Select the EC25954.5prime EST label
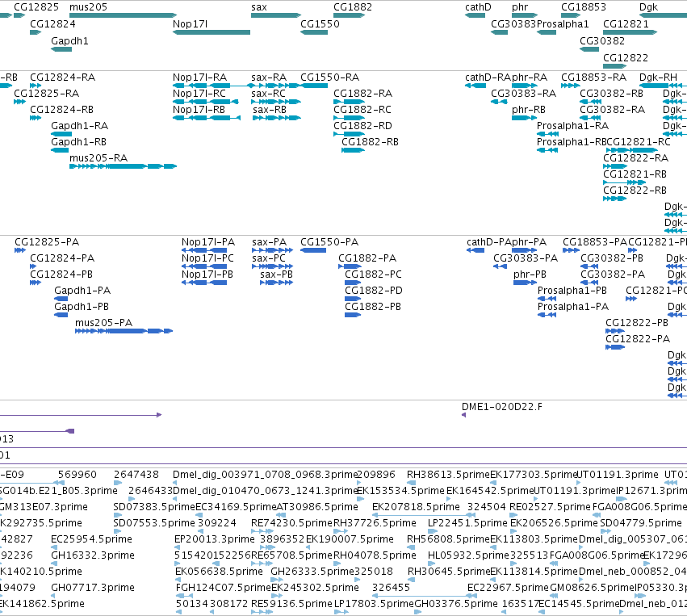This screenshot has height=616, width=687. click(91, 539)
